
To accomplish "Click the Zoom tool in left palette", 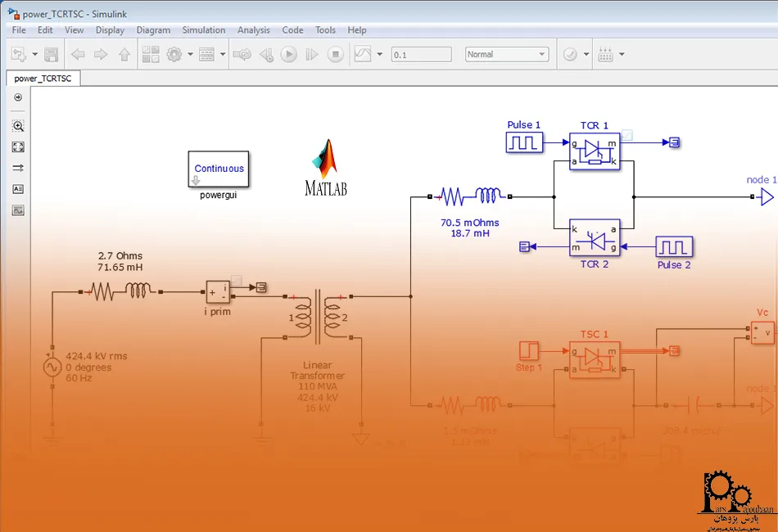I will (x=18, y=126).
